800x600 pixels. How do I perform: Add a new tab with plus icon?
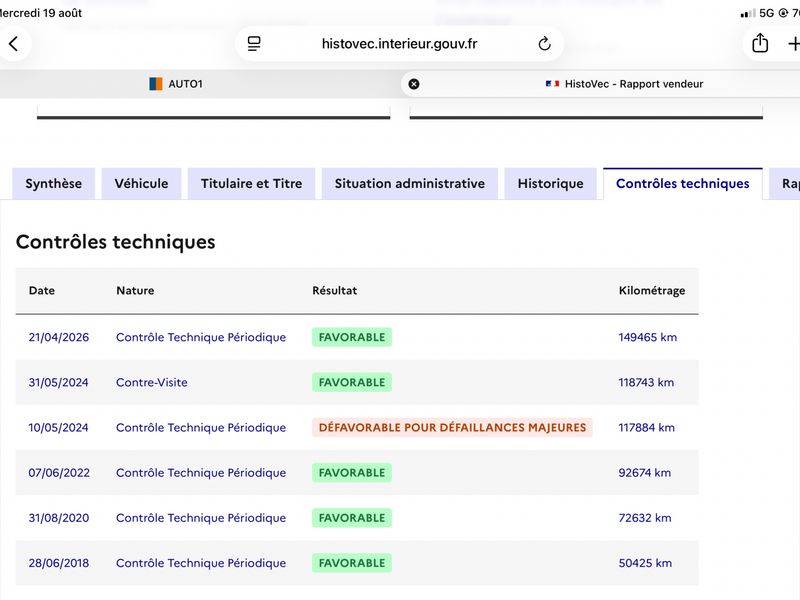coord(794,44)
